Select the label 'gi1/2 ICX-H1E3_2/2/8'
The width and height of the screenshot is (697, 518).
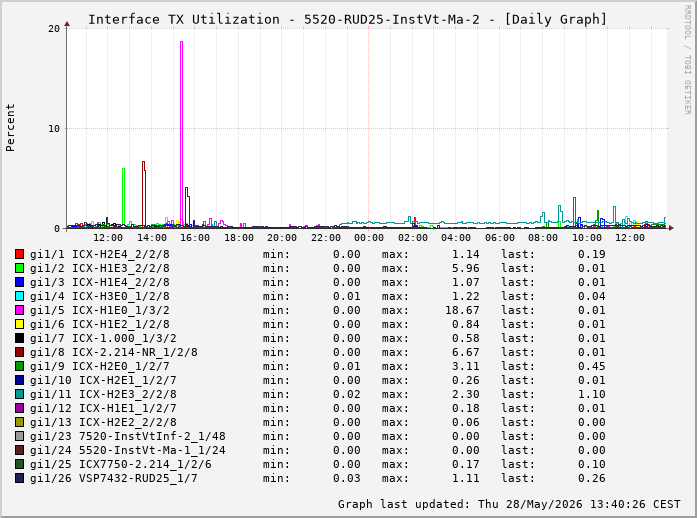coord(100,269)
